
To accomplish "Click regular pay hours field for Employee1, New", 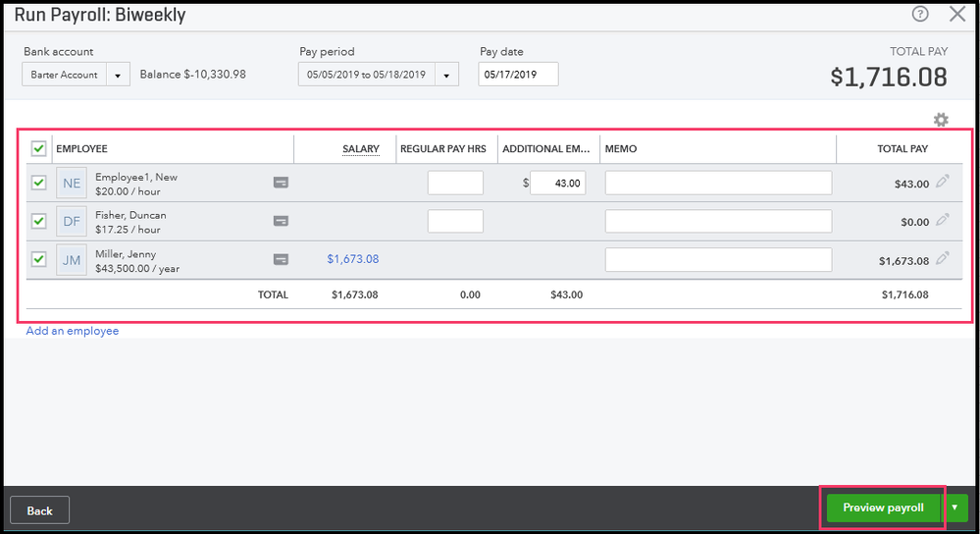I will point(455,183).
